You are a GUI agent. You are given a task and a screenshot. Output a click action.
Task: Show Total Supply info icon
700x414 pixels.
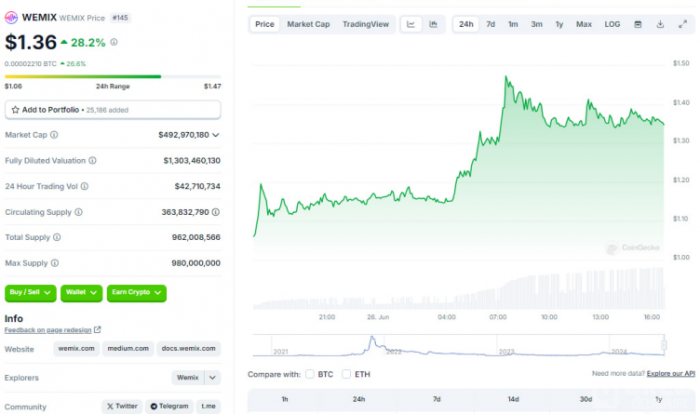pos(57,237)
